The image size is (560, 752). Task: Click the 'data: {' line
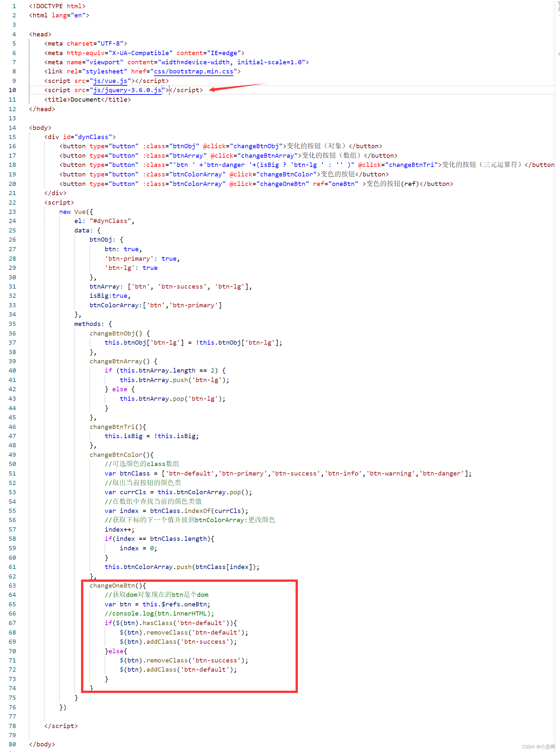click(x=88, y=231)
